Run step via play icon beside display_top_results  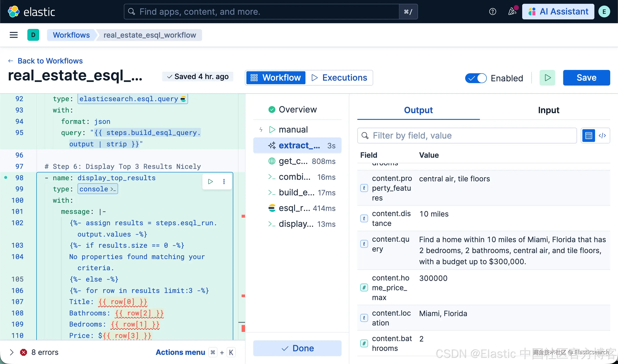(210, 182)
